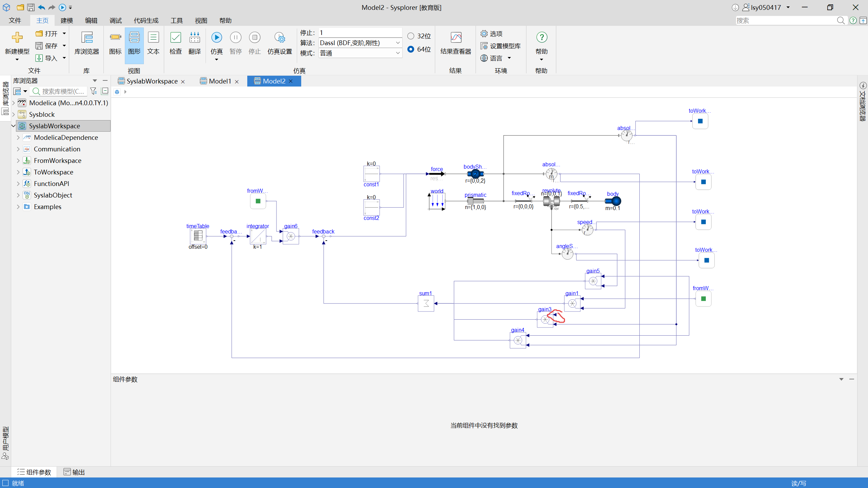The height and width of the screenshot is (488, 868).
Task: Click the 输出 output tab at bottom
Action: coord(74,472)
